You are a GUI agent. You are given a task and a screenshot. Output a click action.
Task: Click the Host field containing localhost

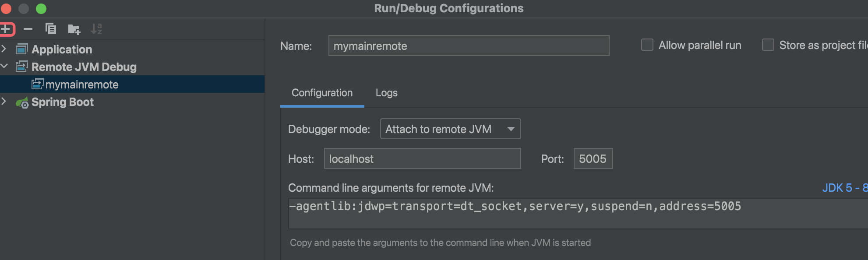click(x=422, y=159)
